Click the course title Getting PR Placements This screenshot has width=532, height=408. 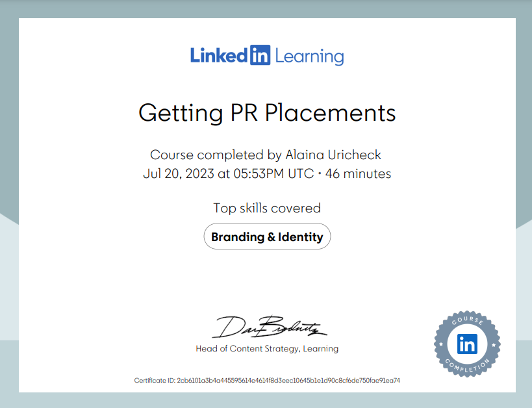point(267,112)
